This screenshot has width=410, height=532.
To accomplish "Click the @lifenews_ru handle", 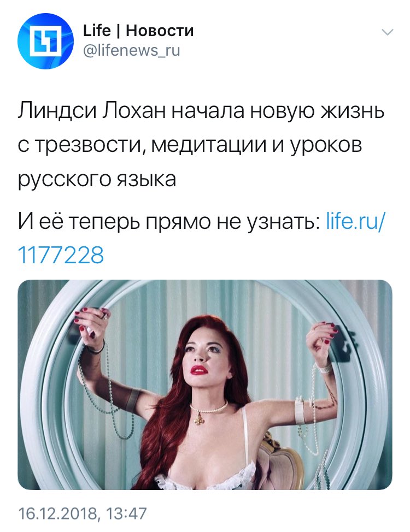I will [x=131, y=50].
